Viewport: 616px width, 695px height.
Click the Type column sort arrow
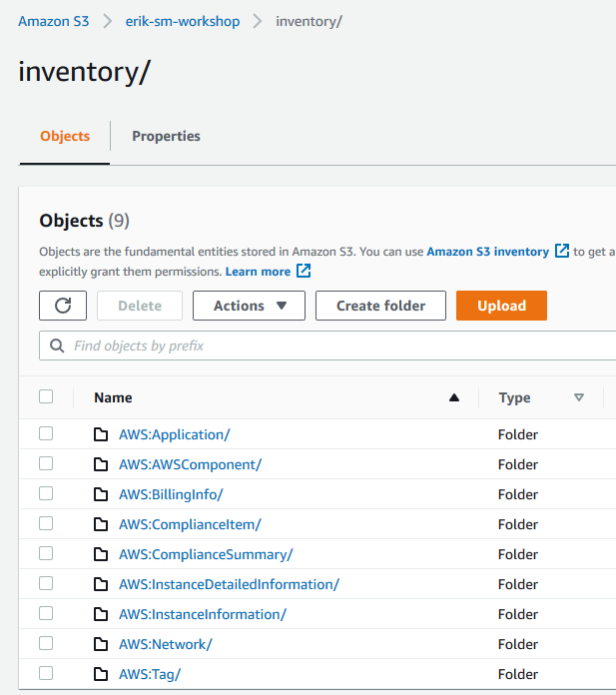click(x=579, y=397)
